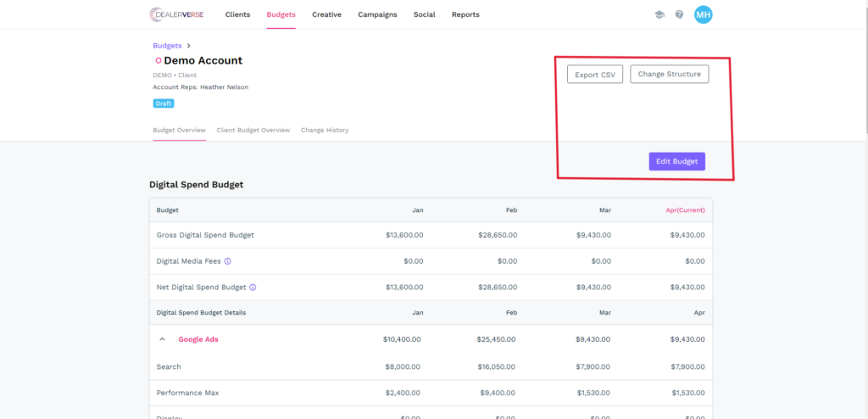The width and height of the screenshot is (868, 419).
Task: Go to the Creative section
Action: [326, 14]
